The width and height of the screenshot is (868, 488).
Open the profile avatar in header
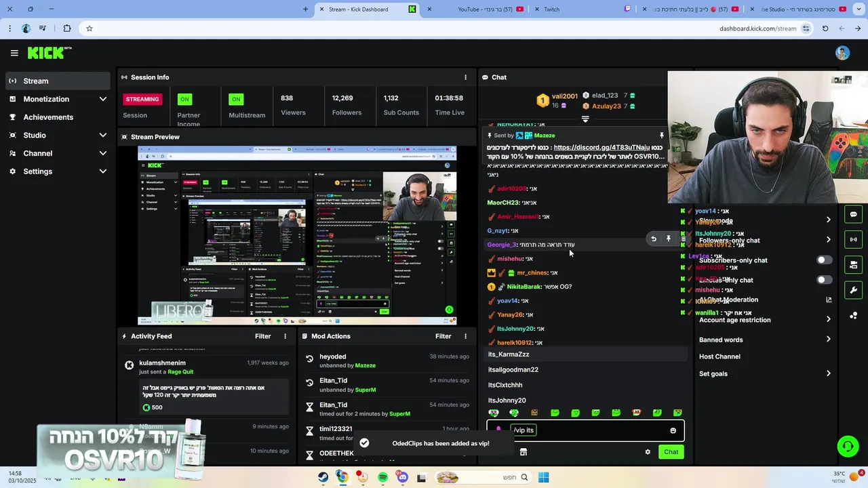tap(842, 53)
